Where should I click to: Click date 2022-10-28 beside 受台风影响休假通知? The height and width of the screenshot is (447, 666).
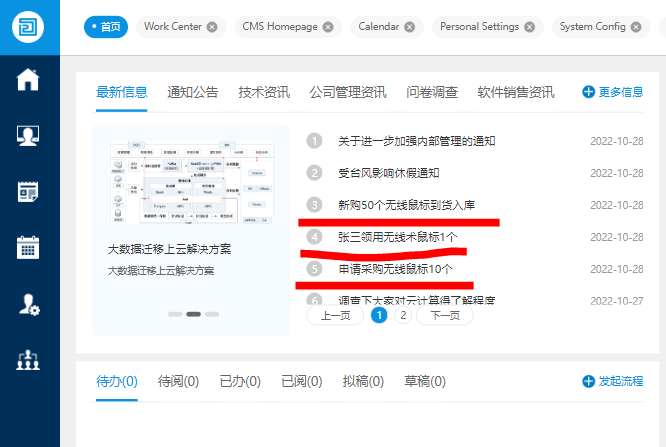coord(617,173)
